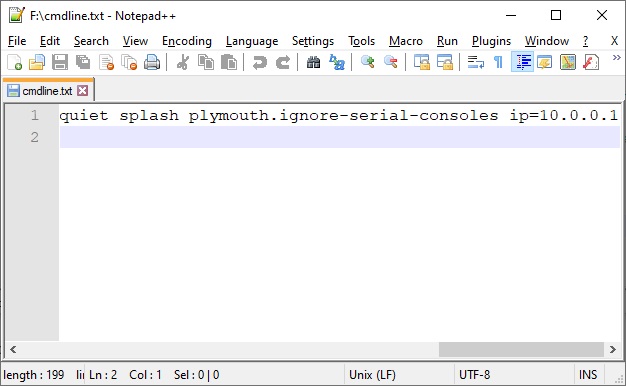Open the Tools menu
Screen dimensions: 626x386
point(361,41)
